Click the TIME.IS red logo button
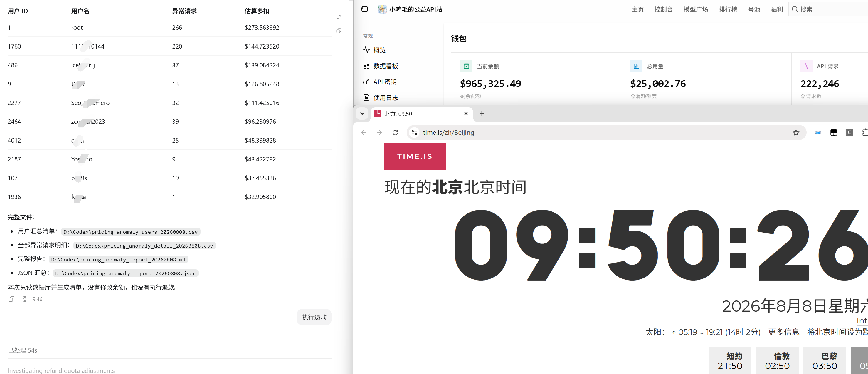 point(415,156)
